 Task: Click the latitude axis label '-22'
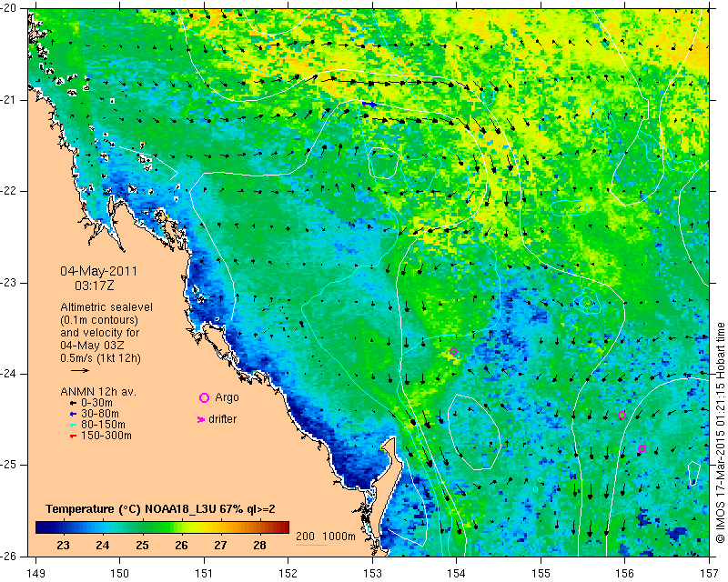[9, 191]
